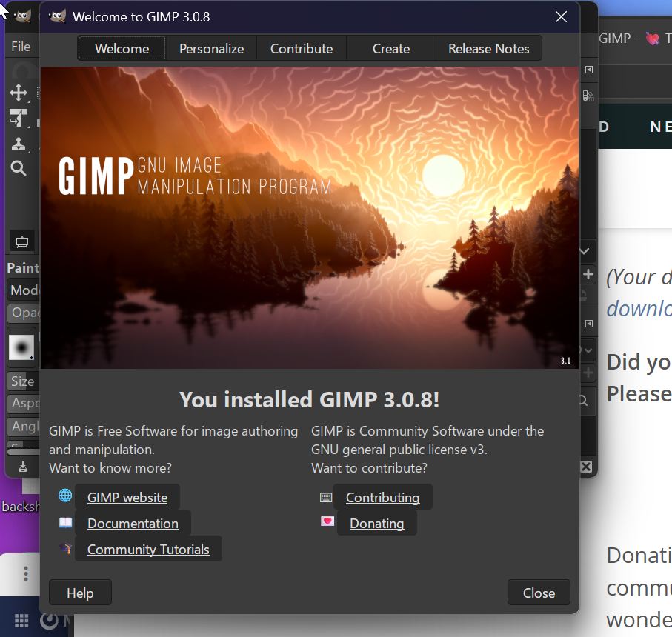Click the upper plus icon in right dock
The image size is (672, 637).
click(x=588, y=274)
